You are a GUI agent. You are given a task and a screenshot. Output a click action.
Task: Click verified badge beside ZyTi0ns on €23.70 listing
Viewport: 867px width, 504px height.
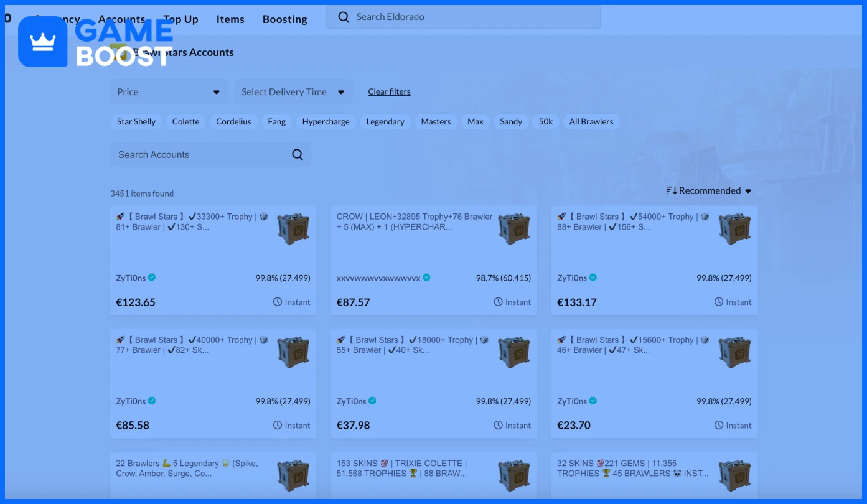pyautogui.click(x=593, y=401)
